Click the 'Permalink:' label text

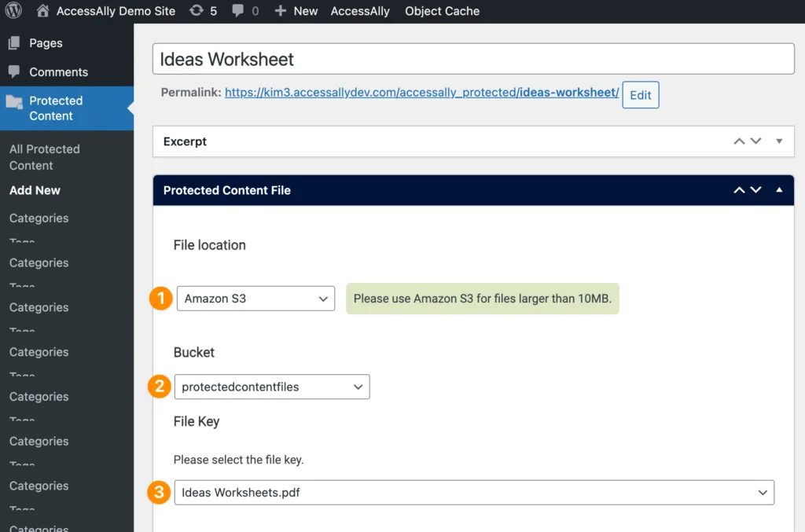191,93
